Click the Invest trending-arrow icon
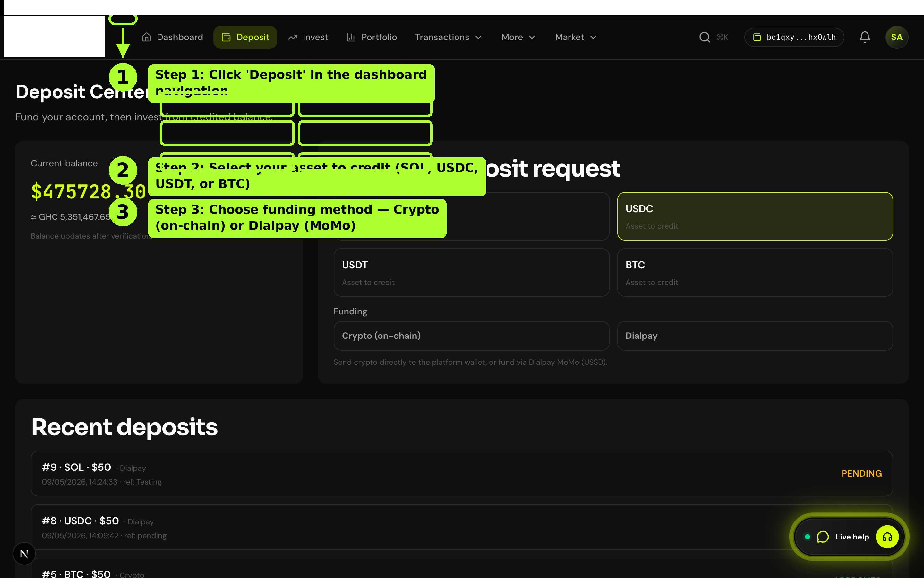This screenshot has width=924, height=578. tap(293, 37)
